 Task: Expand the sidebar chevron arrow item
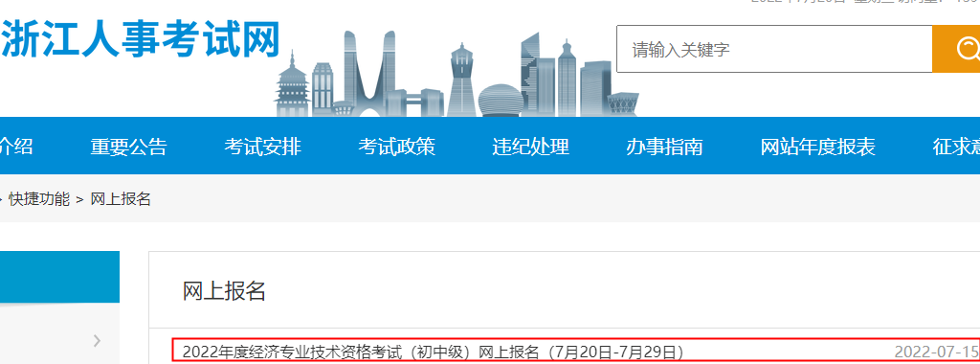(x=97, y=341)
